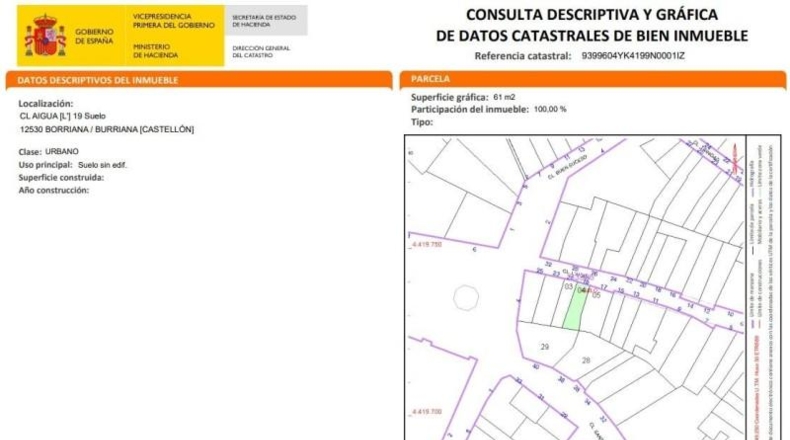Click parcel labeled 05 on the map
Viewport: 790px width, 440px height.
tap(596, 295)
